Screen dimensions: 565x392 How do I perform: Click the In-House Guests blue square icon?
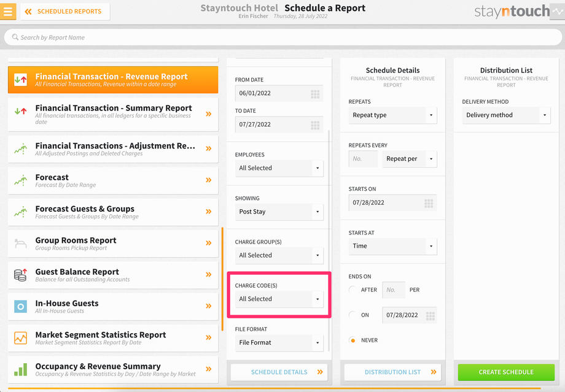click(20, 307)
